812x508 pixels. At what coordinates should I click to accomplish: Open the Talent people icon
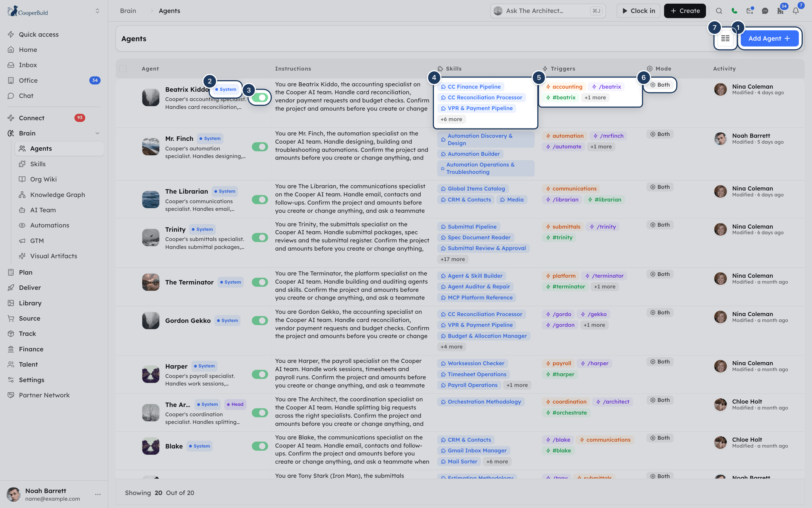11,364
